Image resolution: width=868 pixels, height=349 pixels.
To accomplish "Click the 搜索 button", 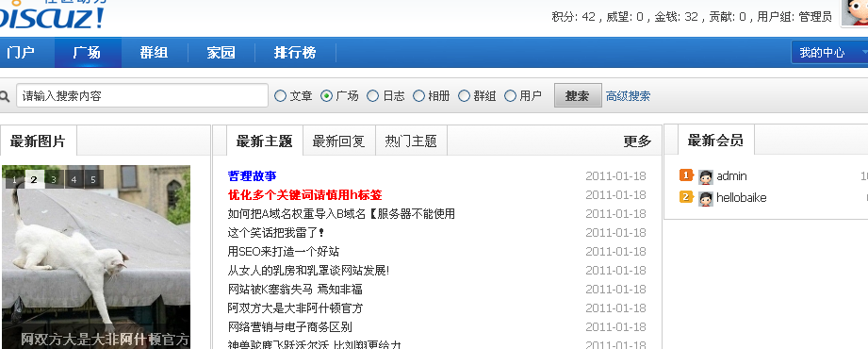I will tap(578, 96).
